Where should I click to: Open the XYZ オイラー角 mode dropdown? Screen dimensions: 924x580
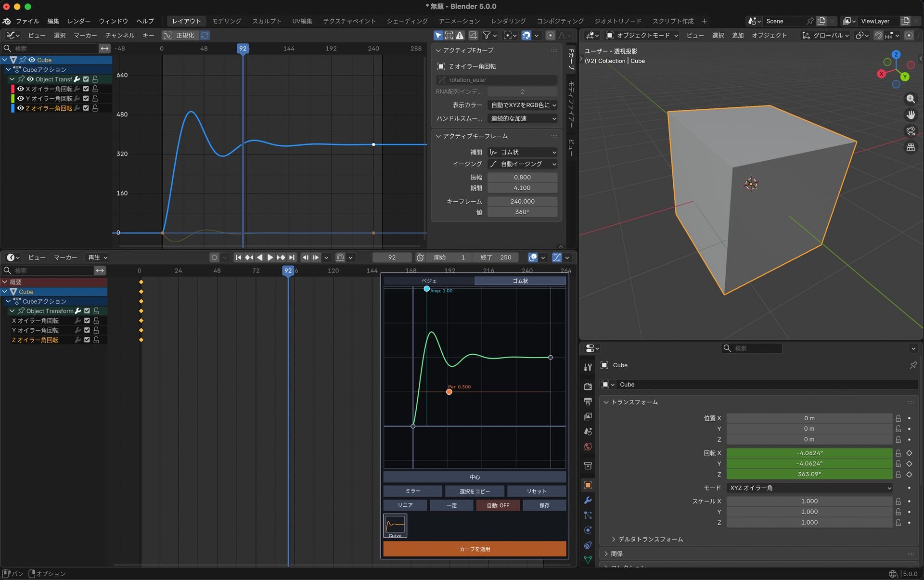pos(809,488)
